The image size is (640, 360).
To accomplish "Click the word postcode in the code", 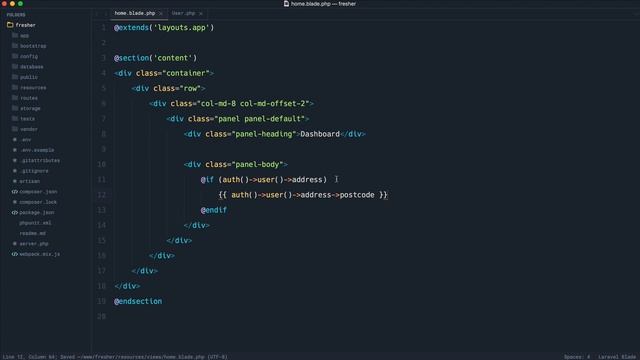I will (x=357, y=195).
